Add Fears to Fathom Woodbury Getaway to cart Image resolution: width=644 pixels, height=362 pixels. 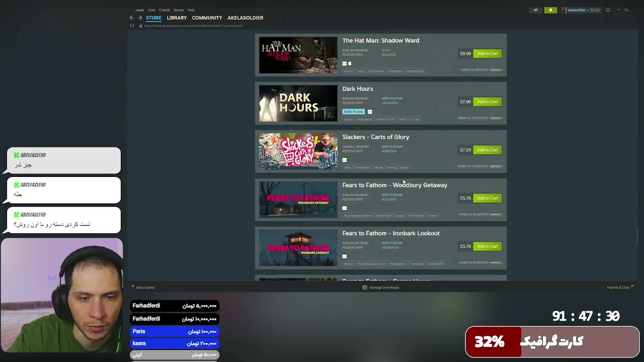point(487,198)
